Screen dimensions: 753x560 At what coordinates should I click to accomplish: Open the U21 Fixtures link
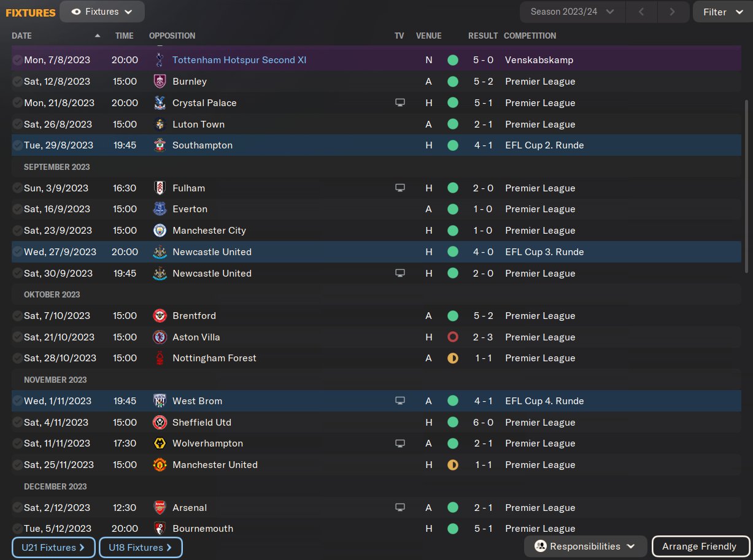pos(53,548)
